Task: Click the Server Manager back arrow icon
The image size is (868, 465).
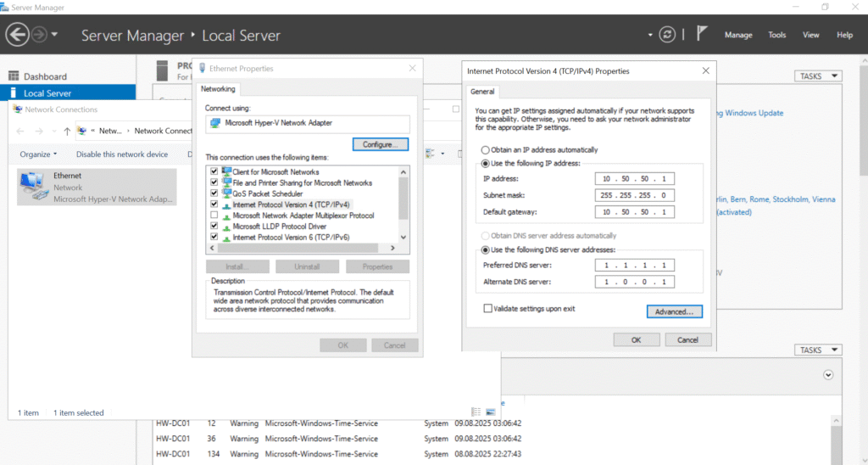Action: point(17,35)
